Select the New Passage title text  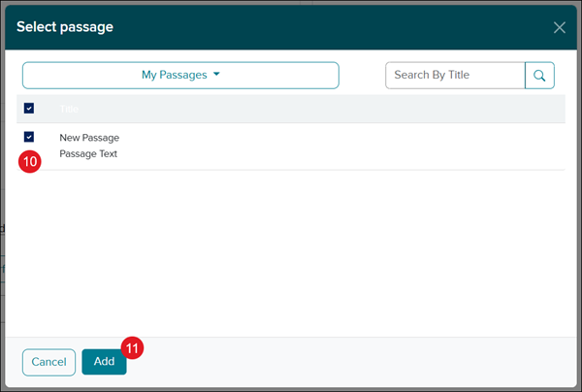89,138
